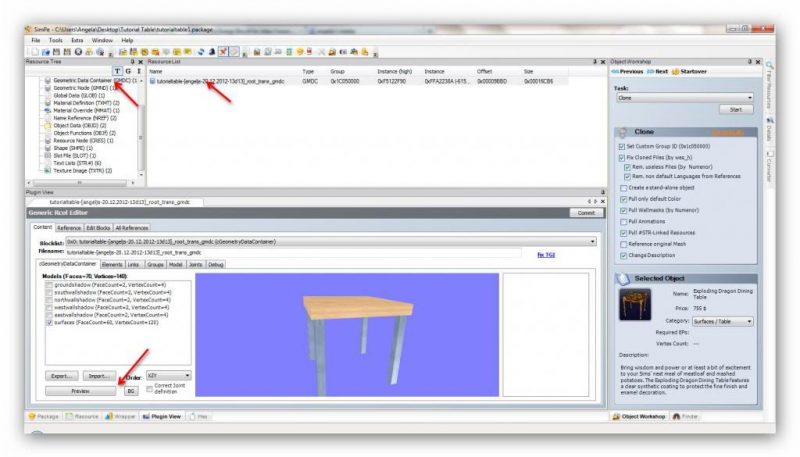Click the G group-view button in Resource Tree
Image resolution: width=800 pixels, height=457 pixels.
point(127,71)
